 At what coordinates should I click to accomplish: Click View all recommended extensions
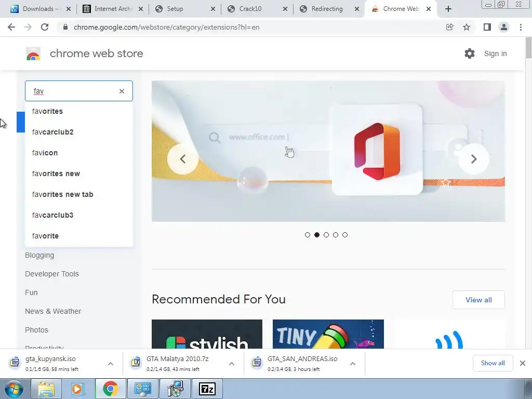coord(478,300)
